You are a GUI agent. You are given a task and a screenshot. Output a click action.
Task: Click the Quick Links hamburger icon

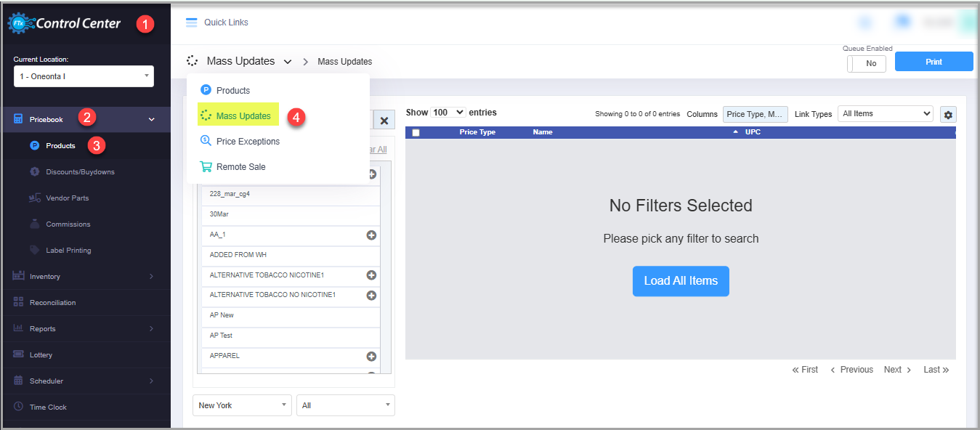(x=192, y=23)
